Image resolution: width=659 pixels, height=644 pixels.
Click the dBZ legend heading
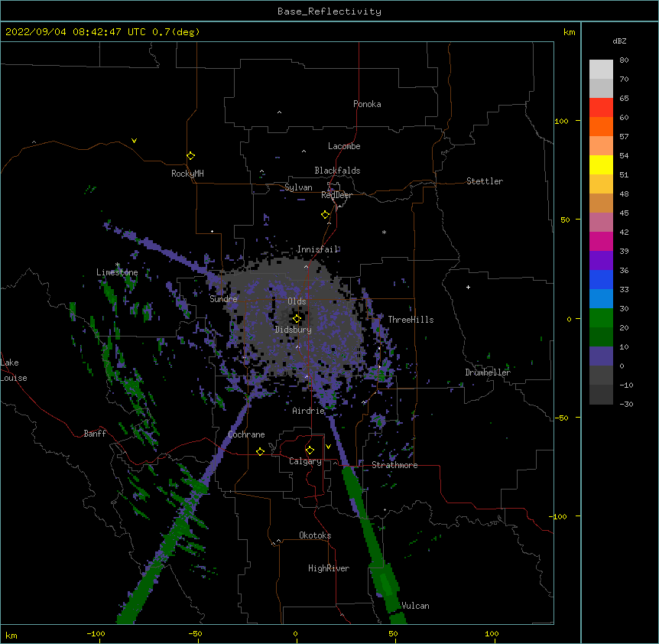click(x=619, y=41)
